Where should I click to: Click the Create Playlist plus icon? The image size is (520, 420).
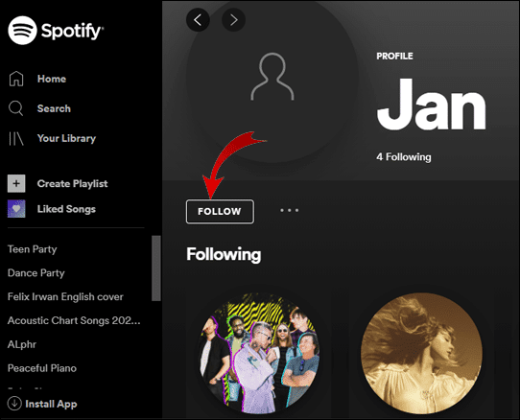[16, 183]
